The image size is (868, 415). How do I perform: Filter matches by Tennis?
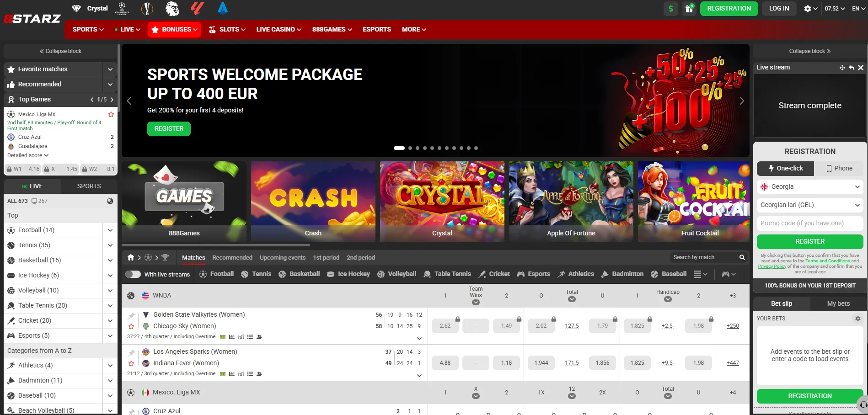(256, 274)
